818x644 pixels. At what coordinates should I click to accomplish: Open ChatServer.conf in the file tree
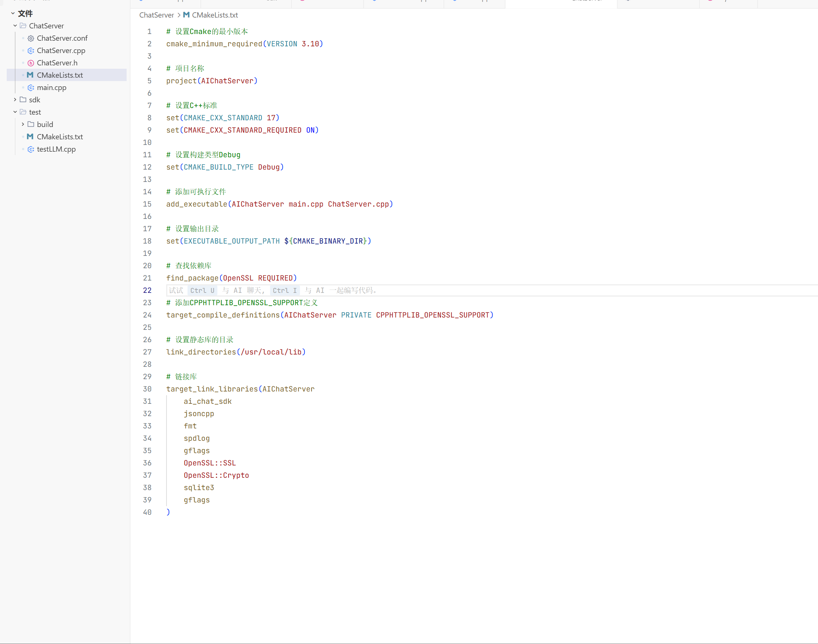pos(62,38)
